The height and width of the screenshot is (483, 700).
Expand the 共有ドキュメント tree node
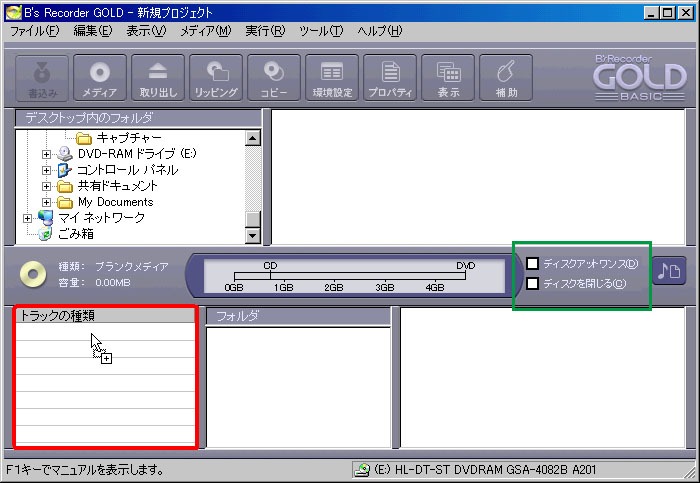click(x=46, y=186)
